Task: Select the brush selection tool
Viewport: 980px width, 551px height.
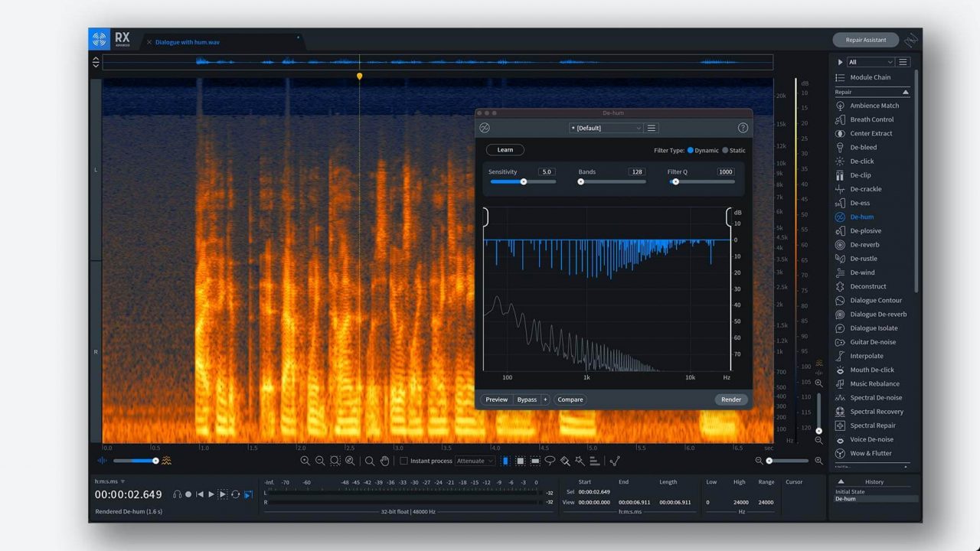Action: (x=565, y=461)
